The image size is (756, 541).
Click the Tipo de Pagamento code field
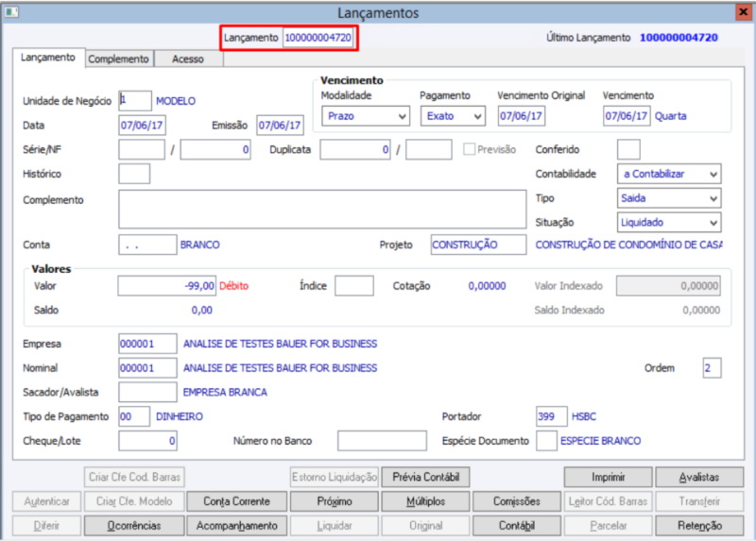tap(134, 416)
